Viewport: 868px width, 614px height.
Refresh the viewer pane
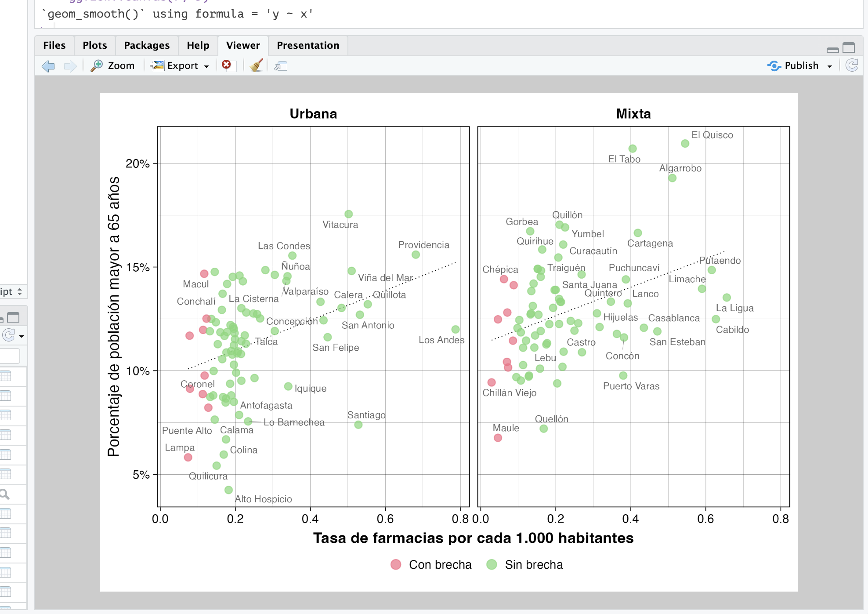pos(852,66)
